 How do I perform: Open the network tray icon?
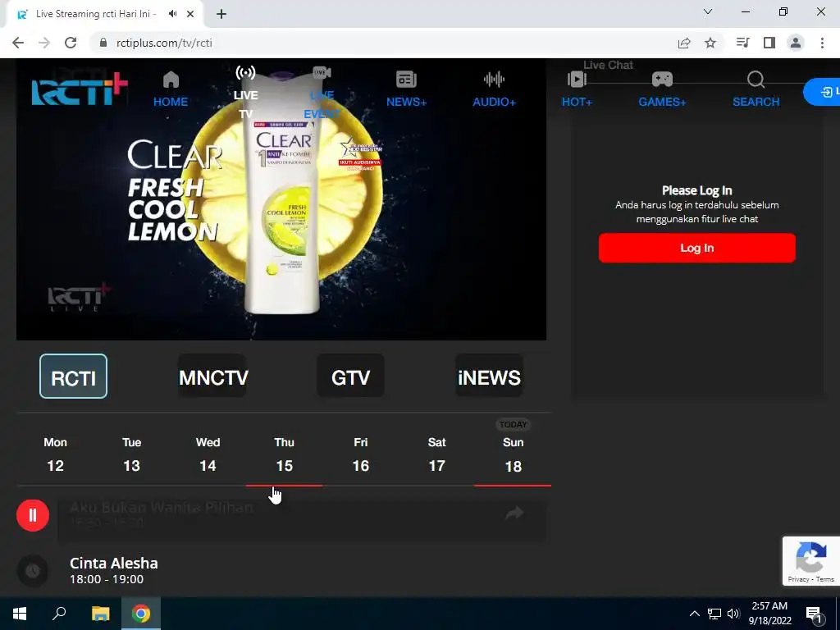pos(714,614)
